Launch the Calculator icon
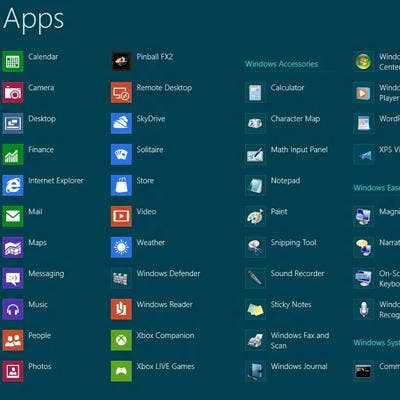Screen dimensions: 400x400 pos(255,92)
